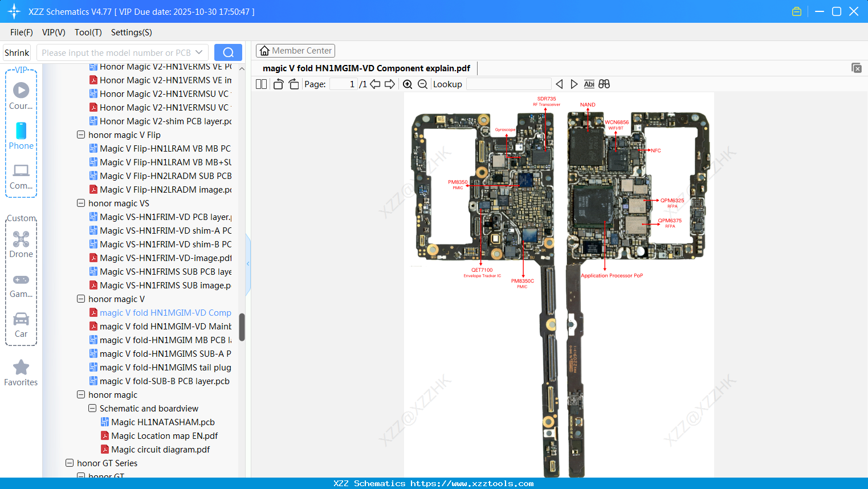Zoom in on the PDF
868x489 pixels.
(407, 84)
